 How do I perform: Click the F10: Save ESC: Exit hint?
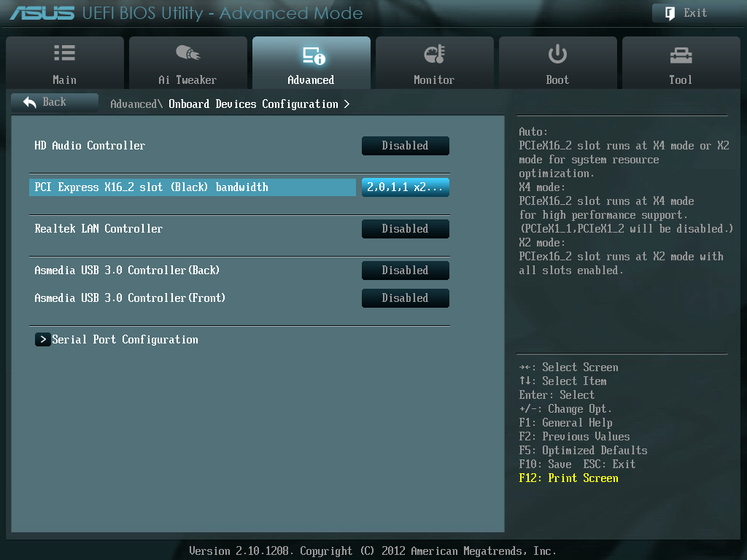(x=577, y=464)
